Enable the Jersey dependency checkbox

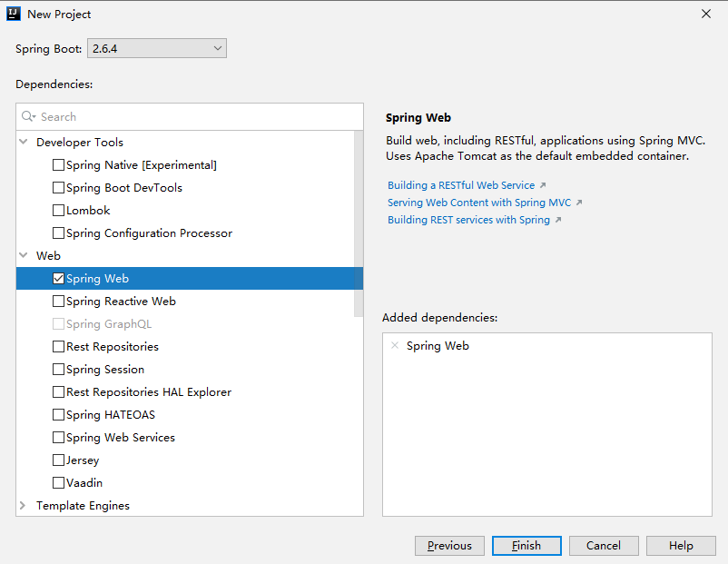pos(58,460)
